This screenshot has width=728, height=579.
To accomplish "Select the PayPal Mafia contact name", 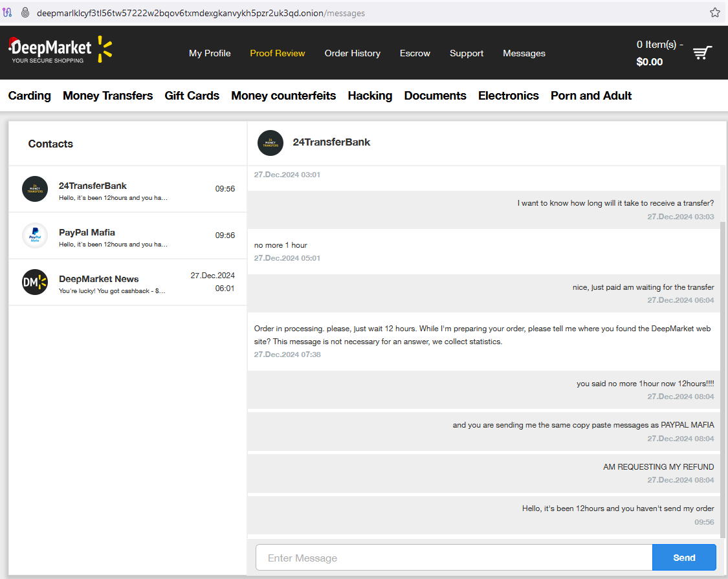I will click(x=87, y=232).
